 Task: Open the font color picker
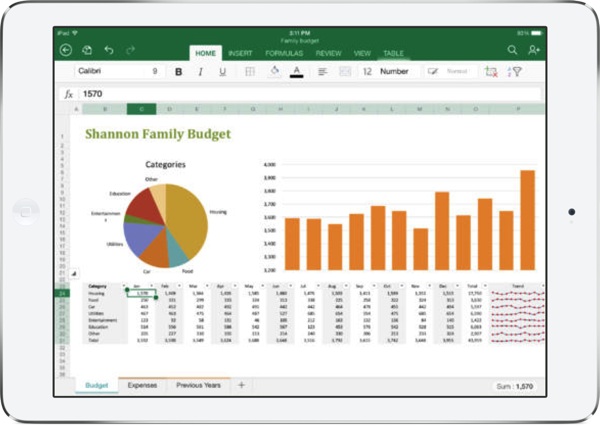297,72
